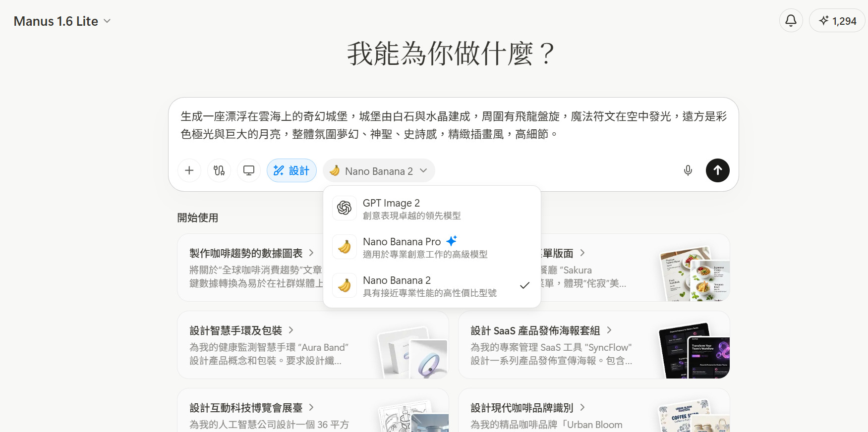This screenshot has height=432, width=868.
Task: Select Nano Banana 2 in the model list
Action: [x=432, y=286]
